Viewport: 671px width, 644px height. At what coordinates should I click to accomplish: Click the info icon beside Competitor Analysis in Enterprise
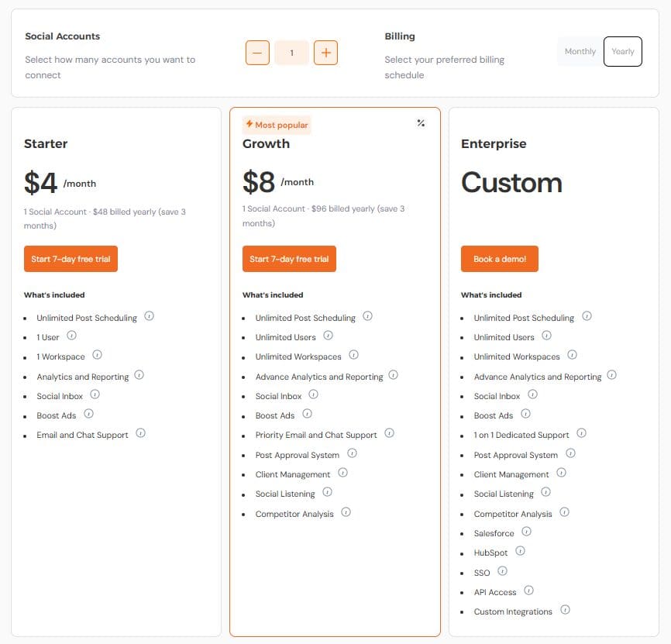[563, 512]
